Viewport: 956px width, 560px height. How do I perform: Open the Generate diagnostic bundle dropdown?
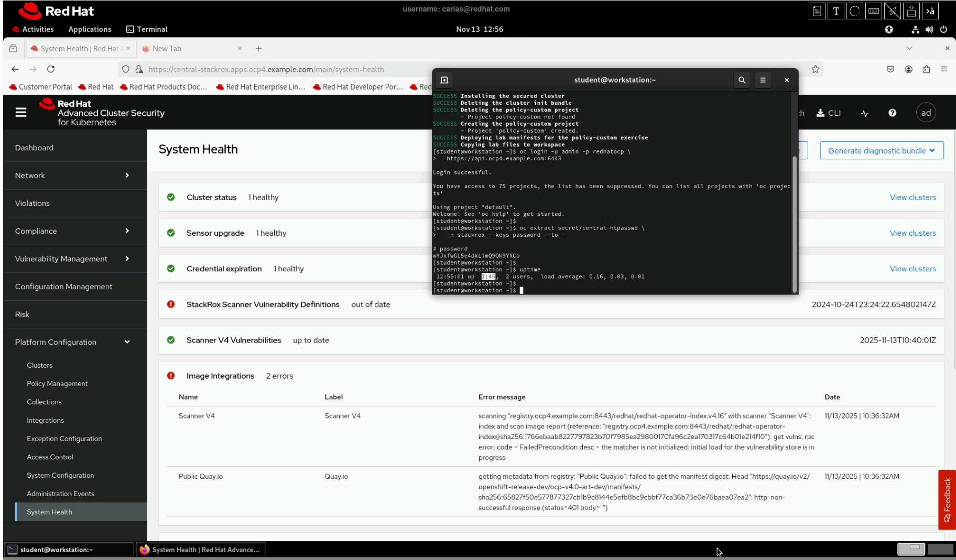[x=882, y=150]
